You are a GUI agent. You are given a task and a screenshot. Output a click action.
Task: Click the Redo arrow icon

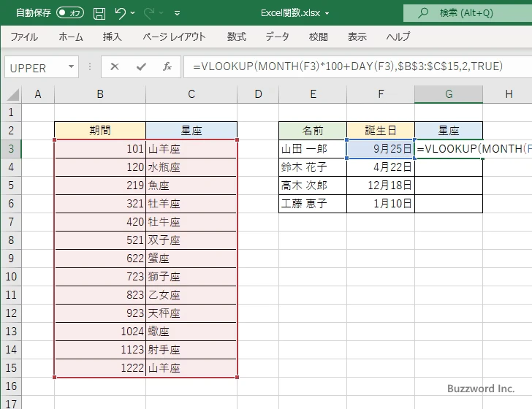(149, 13)
